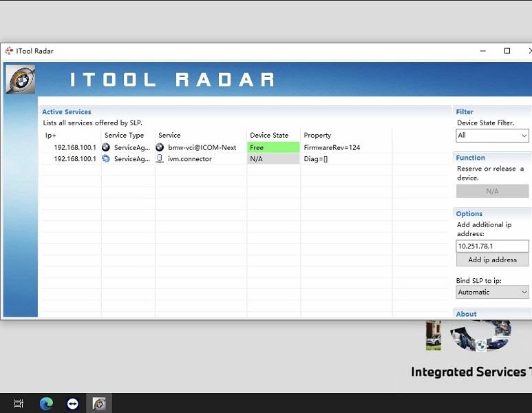Select the green Free device state cell

(x=273, y=147)
